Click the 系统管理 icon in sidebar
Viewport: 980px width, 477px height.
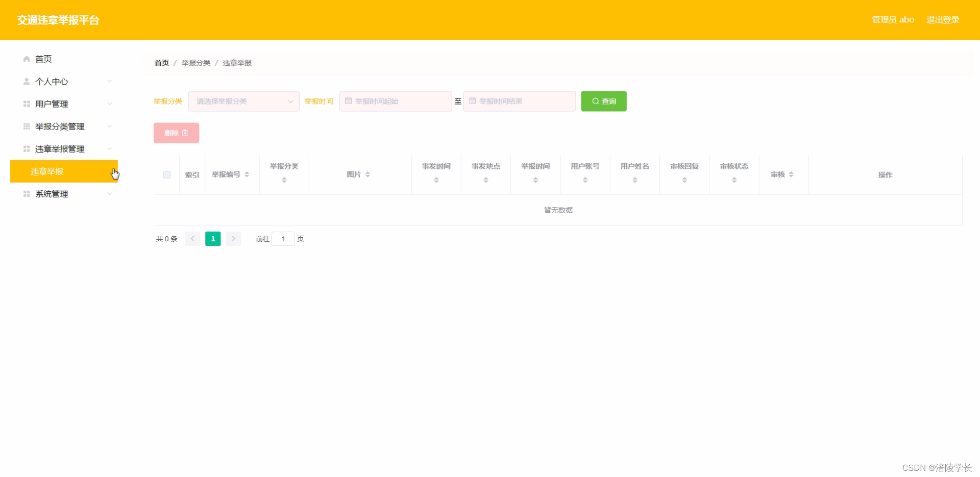[x=26, y=193]
